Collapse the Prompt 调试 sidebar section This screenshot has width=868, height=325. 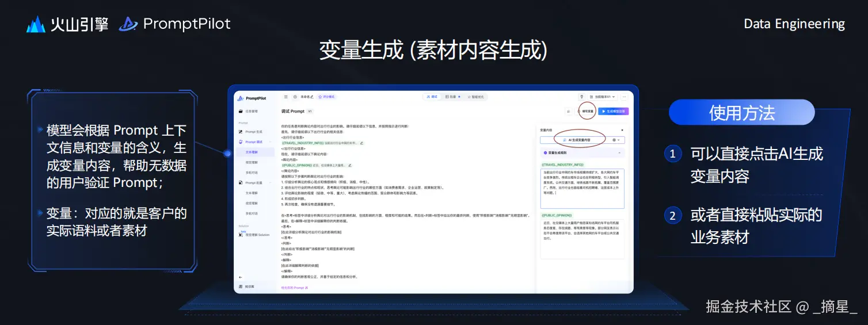click(271, 142)
